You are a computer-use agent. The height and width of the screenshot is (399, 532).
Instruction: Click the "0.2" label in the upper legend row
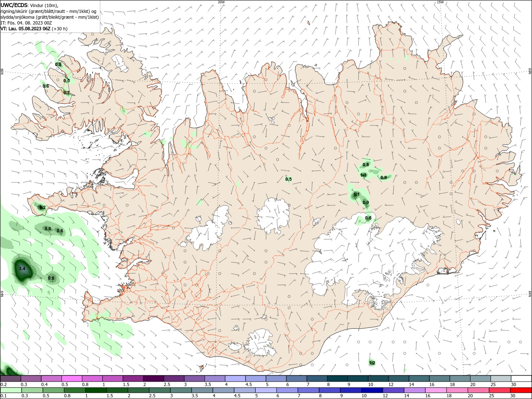(x=3, y=384)
